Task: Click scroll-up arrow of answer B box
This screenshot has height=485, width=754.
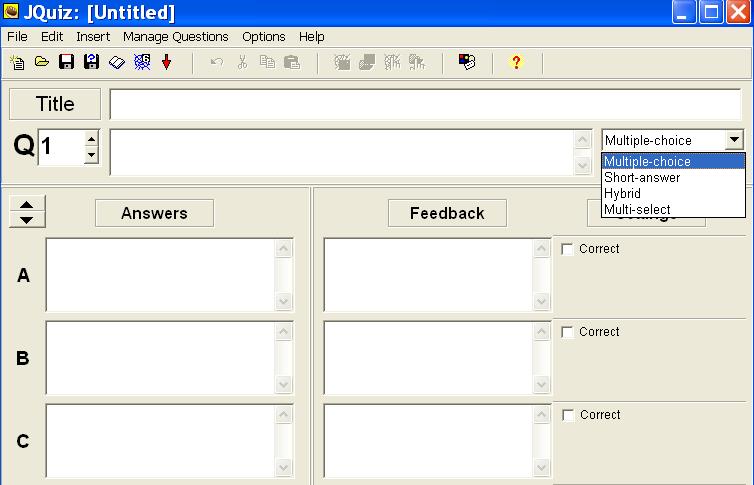Action: pyautogui.click(x=284, y=332)
